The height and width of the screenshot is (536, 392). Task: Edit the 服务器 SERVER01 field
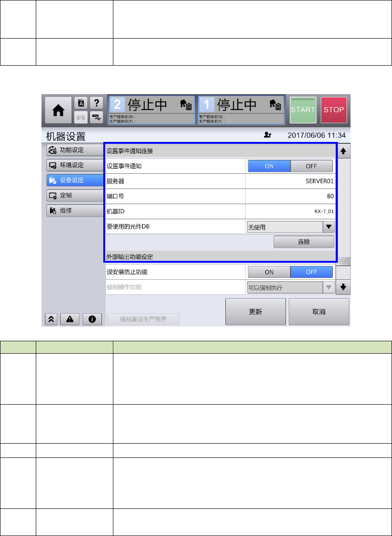[x=291, y=181]
